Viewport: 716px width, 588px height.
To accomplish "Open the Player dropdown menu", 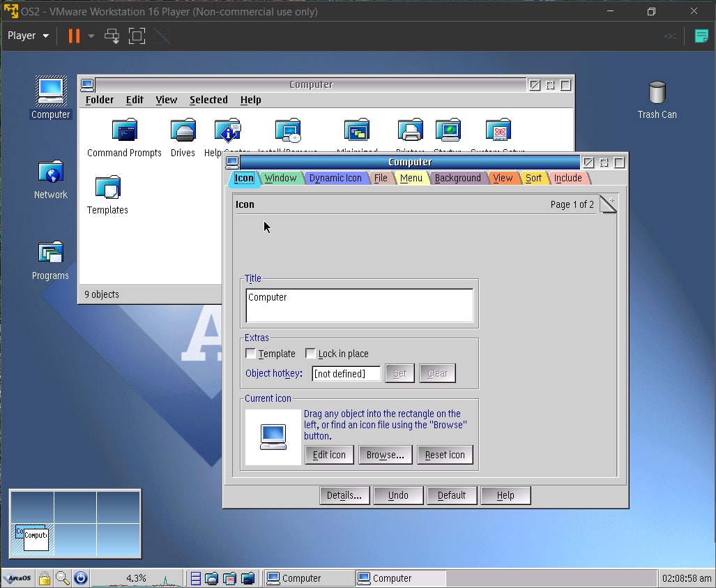I will point(29,36).
